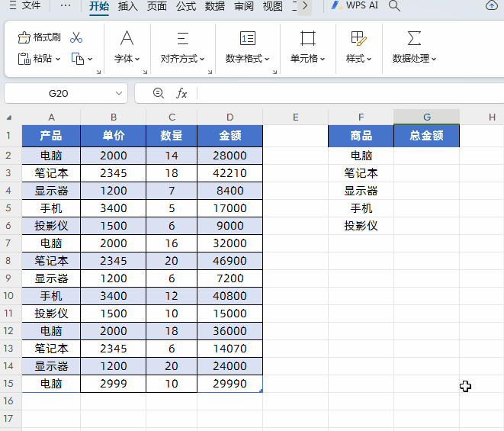This screenshot has height=431, width=504.
Task: Switch to the Insert (插入) tab
Action: click(128, 6)
